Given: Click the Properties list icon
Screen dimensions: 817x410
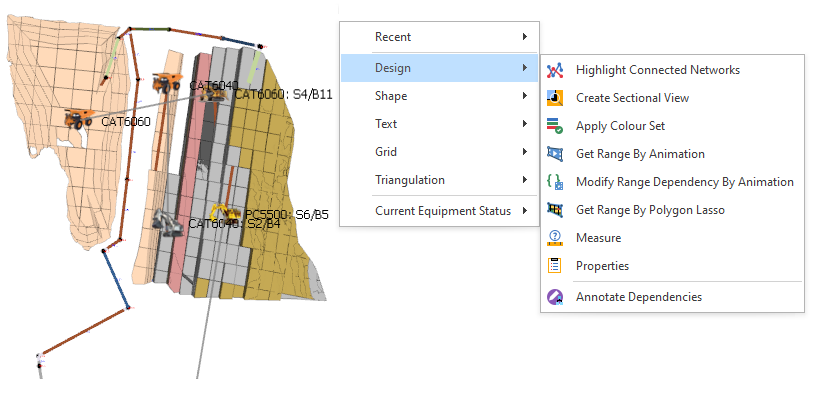Looking at the screenshot, I should tap(555, 266).
